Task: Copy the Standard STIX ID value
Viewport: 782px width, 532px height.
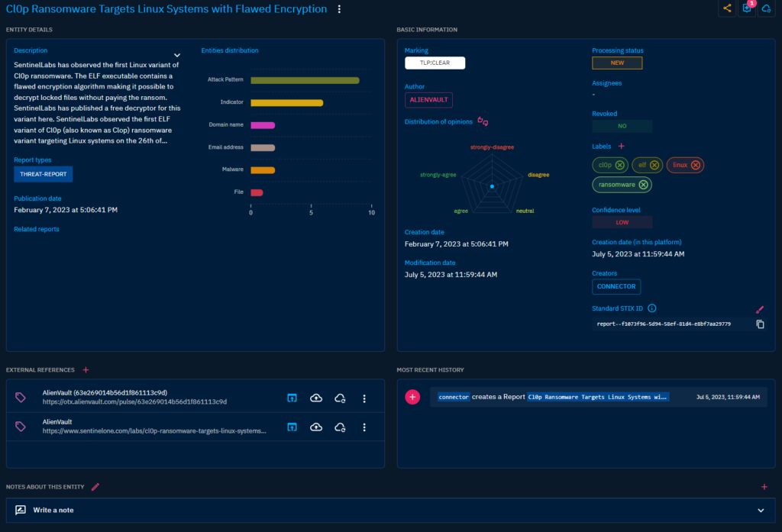Action: coord(760,324)
